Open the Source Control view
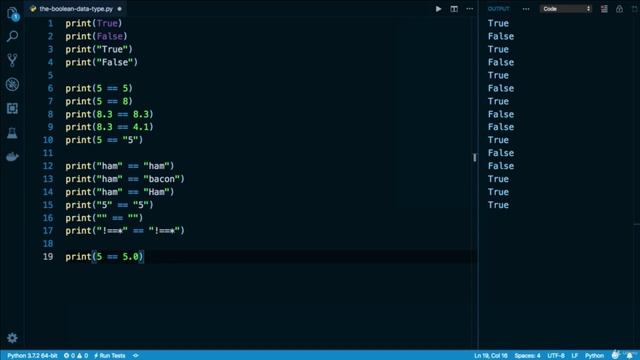 pyautogui.click(x=12, y=60)
